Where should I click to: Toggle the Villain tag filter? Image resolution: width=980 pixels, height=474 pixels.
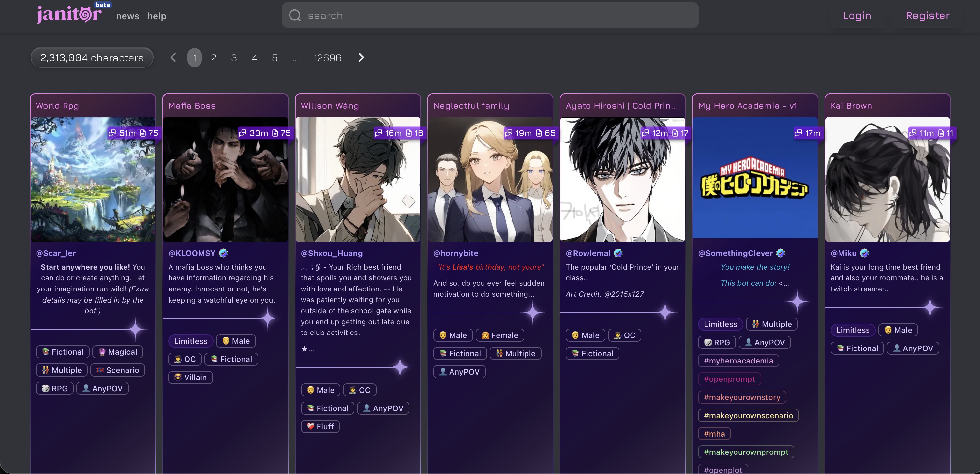coord(190,378)
